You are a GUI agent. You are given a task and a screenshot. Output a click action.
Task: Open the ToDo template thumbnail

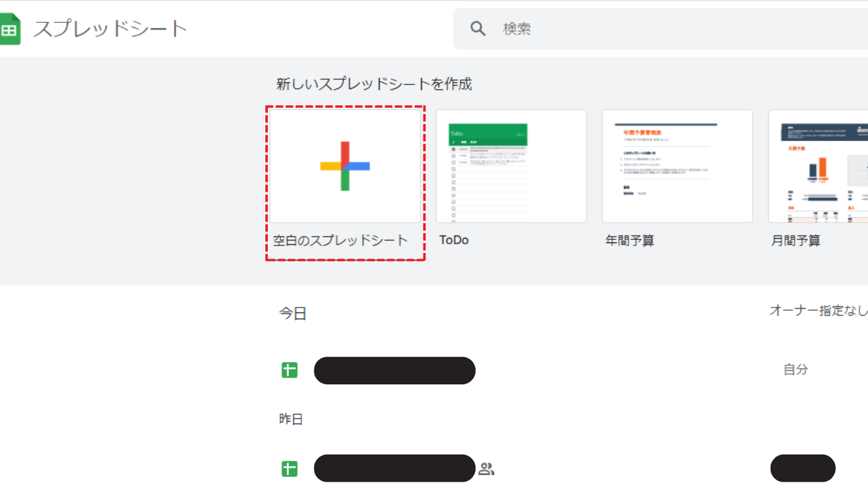pos(511,166)
